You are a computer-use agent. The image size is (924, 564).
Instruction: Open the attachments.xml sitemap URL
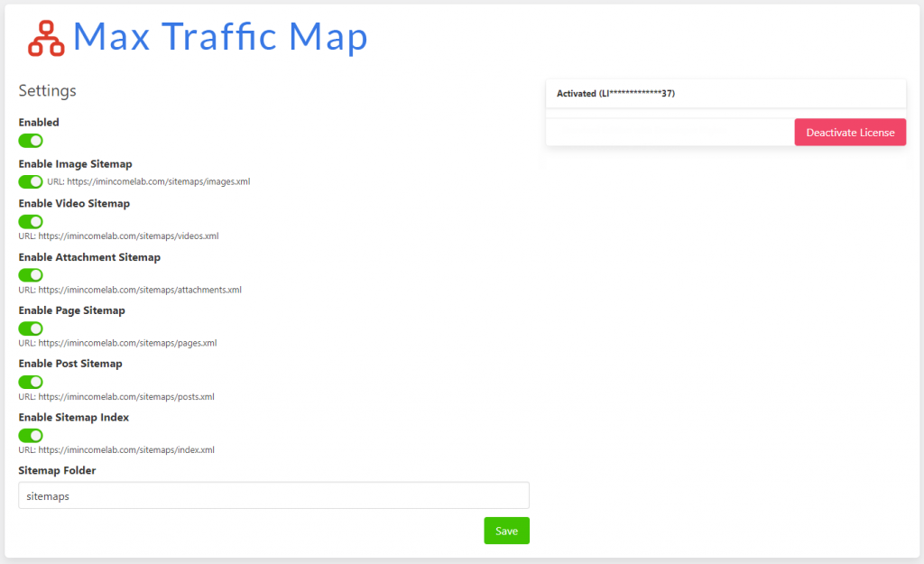pos(136,290)
